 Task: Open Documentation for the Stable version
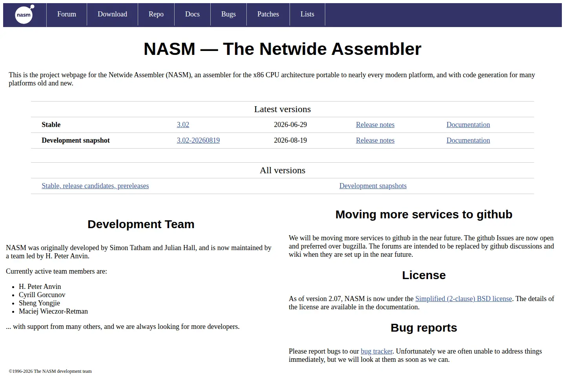(x=468, y=125)
